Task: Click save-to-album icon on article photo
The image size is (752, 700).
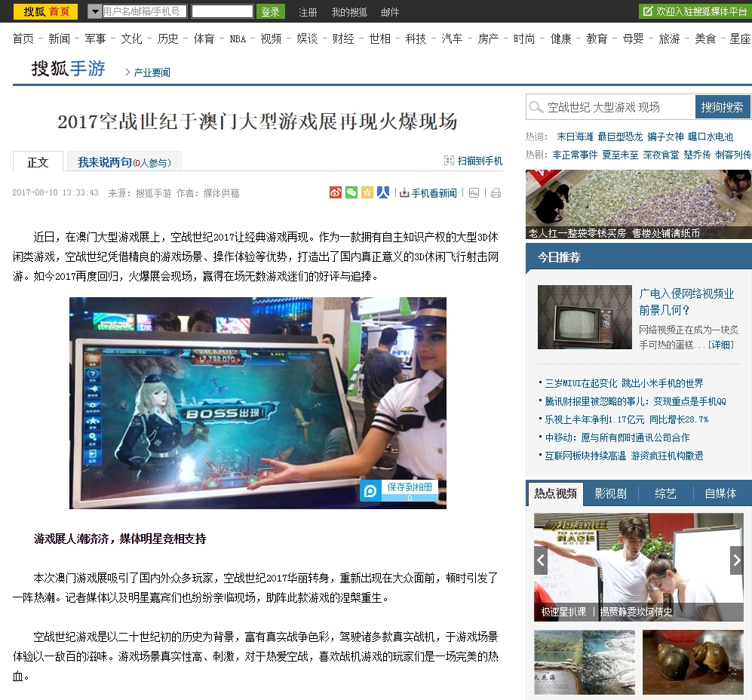Action: point(370,491)
